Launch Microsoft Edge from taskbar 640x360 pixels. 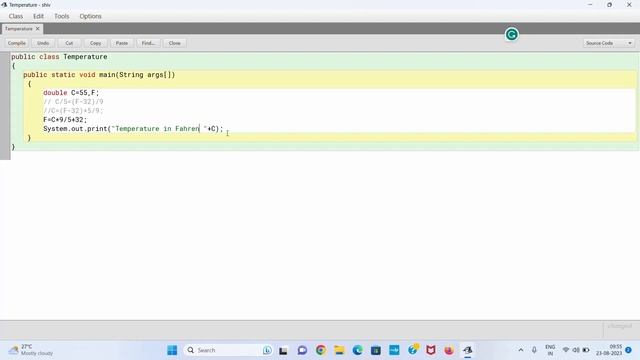click(x=358, y=350)
